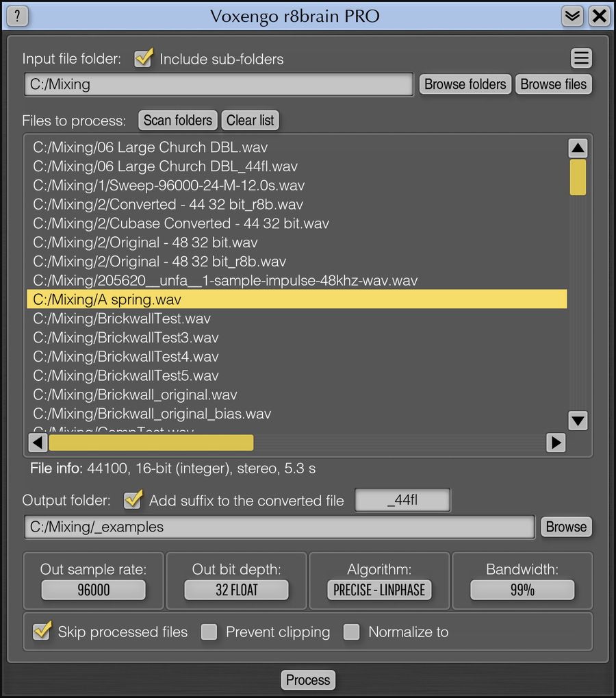Image resolution: width=616 pixels, height=698 pixels.
Task: Change the PRECISE - LINPHASE algorithm selector
Action: [x=379, y=590]
